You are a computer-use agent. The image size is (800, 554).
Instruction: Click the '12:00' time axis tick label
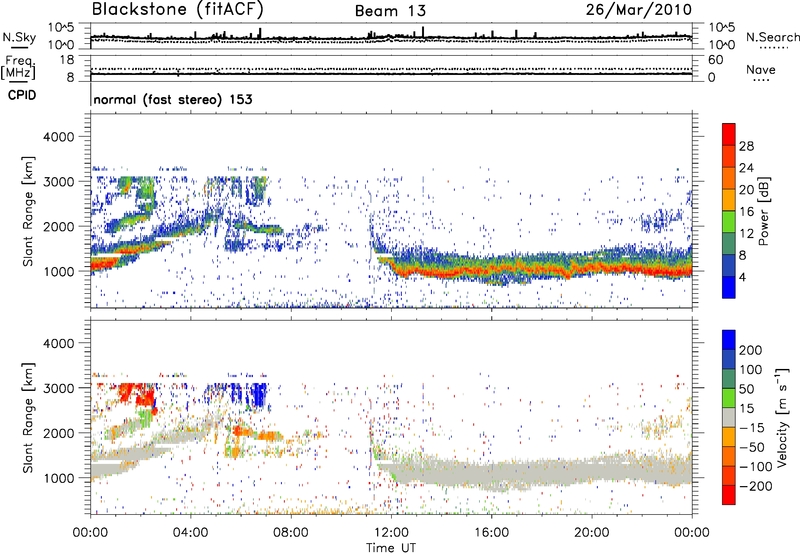tap(391, 533)
